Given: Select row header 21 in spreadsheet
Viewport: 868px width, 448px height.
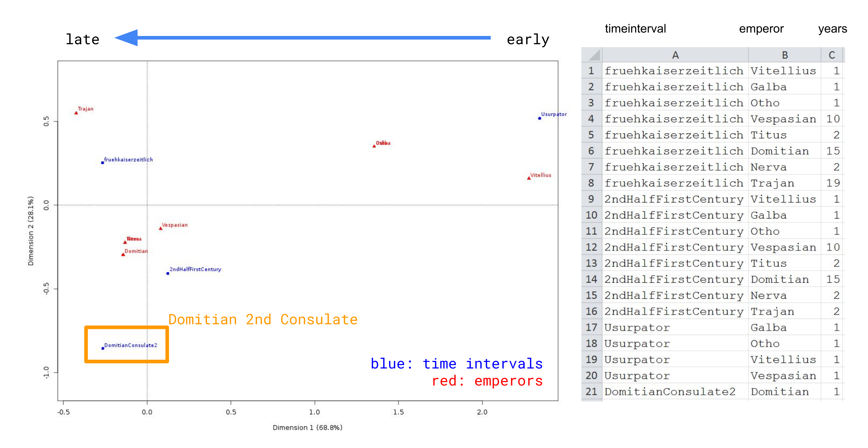Looking at the screenshot, I should tap(592, 392).
